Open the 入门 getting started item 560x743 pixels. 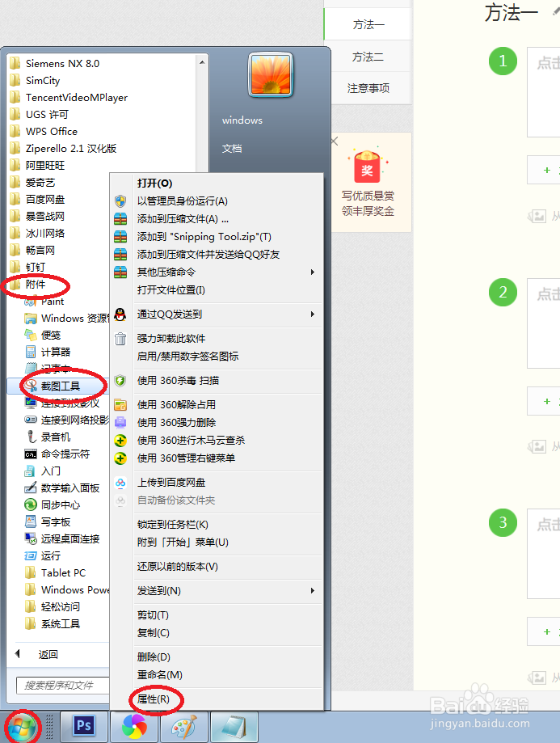click(51, 471)
